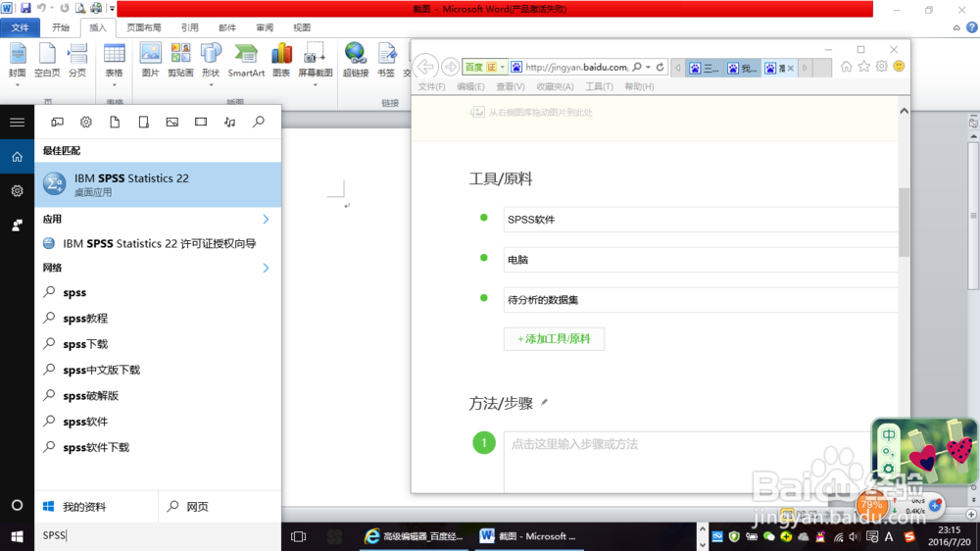Screen dimensions: 980x551
Task: Insert a SmartArt graphic
Action: click(x=246, y=61)
